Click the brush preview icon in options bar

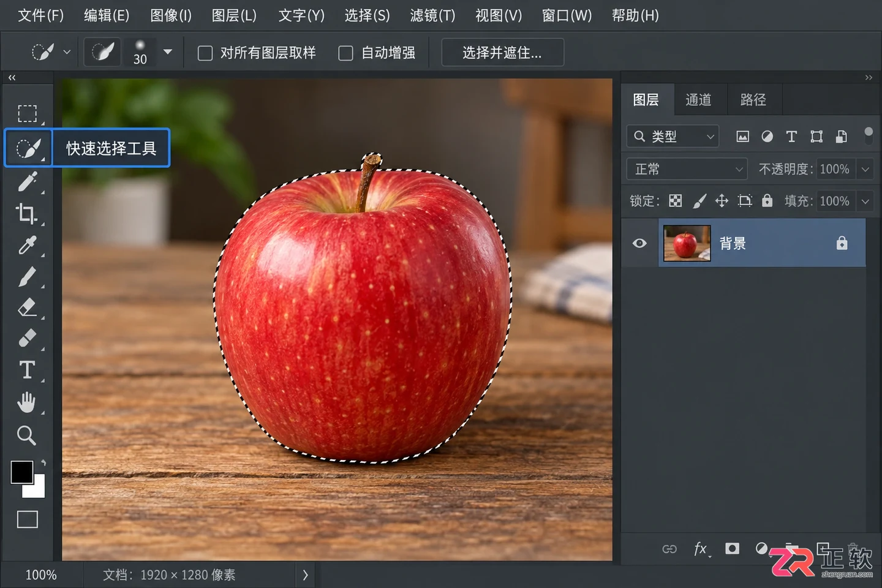coord(102,52)
